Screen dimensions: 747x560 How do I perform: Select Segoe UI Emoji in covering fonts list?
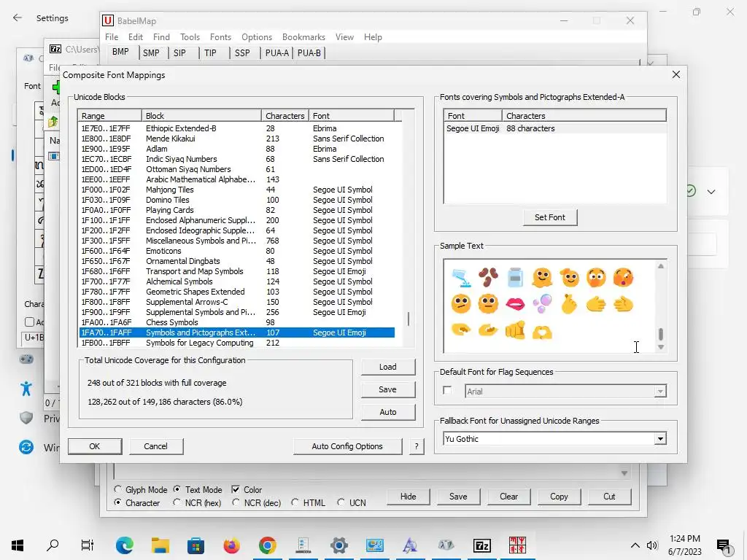(555, 128)
